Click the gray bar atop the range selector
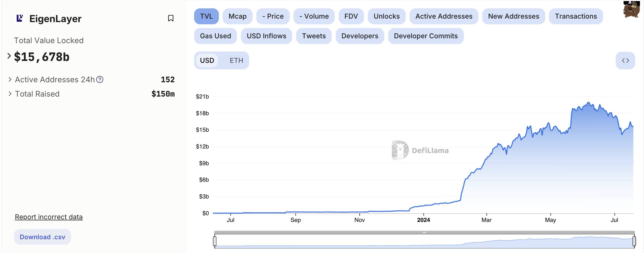644x253 pixels. [x=424, y=233]
